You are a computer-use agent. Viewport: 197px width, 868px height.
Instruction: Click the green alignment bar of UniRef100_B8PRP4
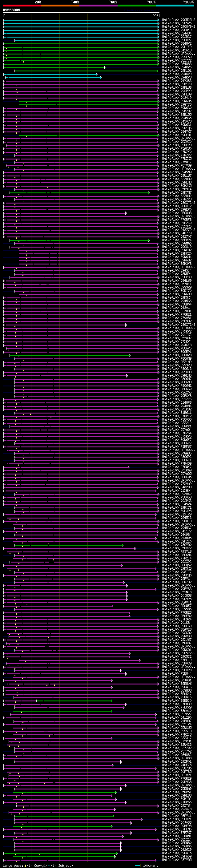[x=79, y=240]
